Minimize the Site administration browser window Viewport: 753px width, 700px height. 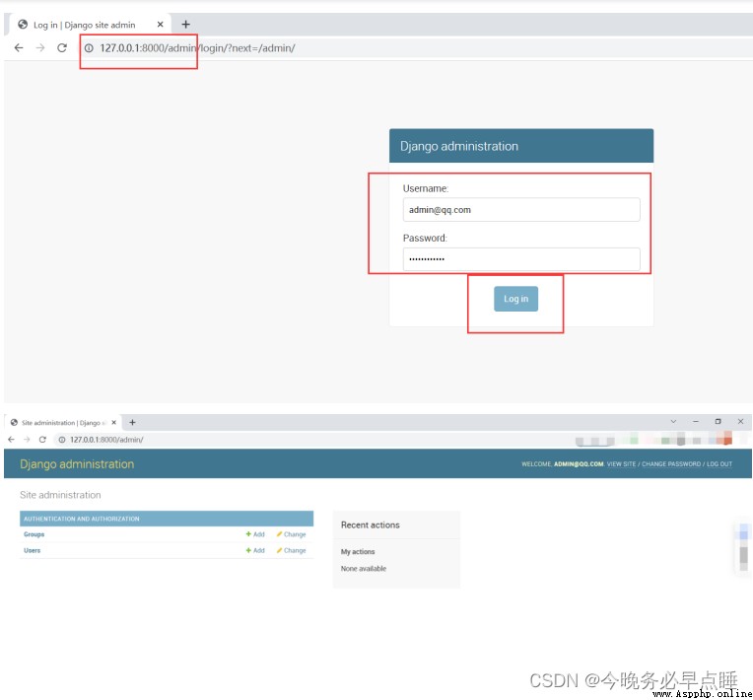696,421
